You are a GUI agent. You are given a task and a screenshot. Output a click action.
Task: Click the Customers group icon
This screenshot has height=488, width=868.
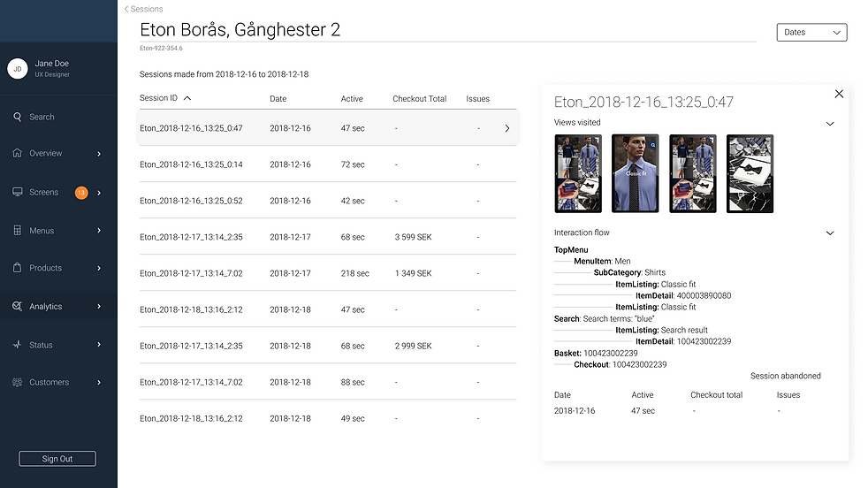pos(17,382)
